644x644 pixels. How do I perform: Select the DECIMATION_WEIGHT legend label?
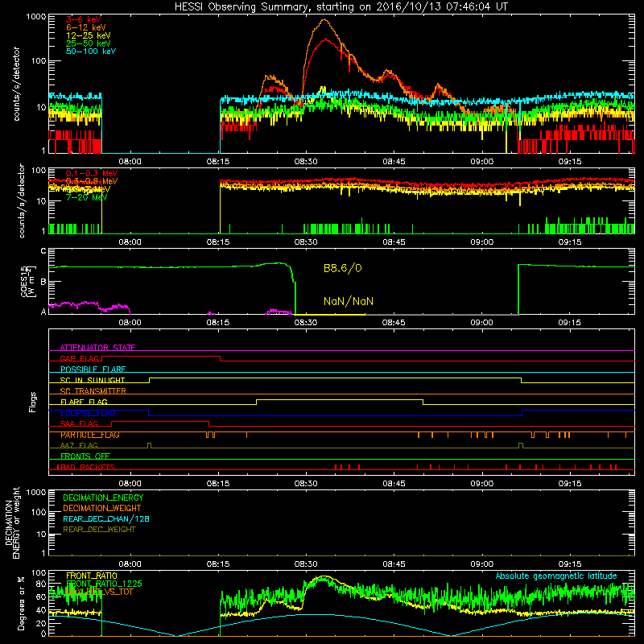click(102, 508)
